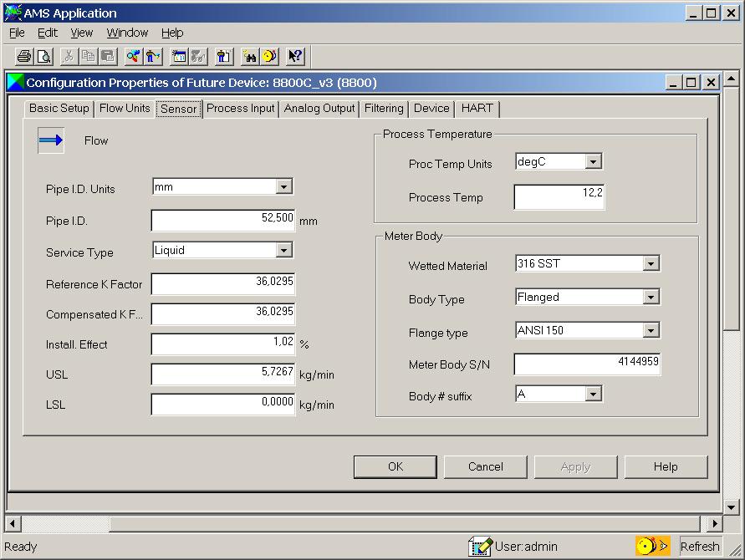This screenshot has height=560, width=745.
Task: Click the yellow alarm bell toolbar icon
Action: tap(269, 57)
